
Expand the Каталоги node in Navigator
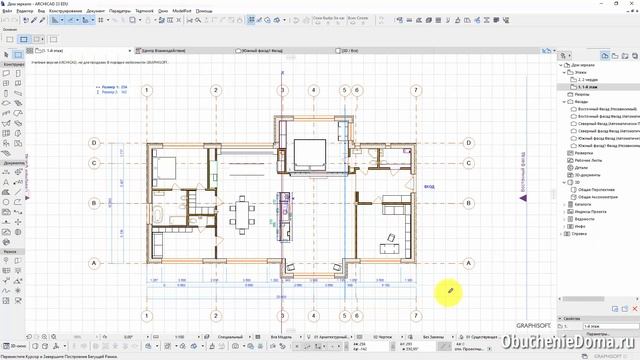565,204
